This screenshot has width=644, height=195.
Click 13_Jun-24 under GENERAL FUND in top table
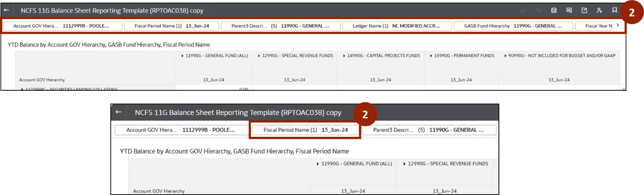coord(214,80)
